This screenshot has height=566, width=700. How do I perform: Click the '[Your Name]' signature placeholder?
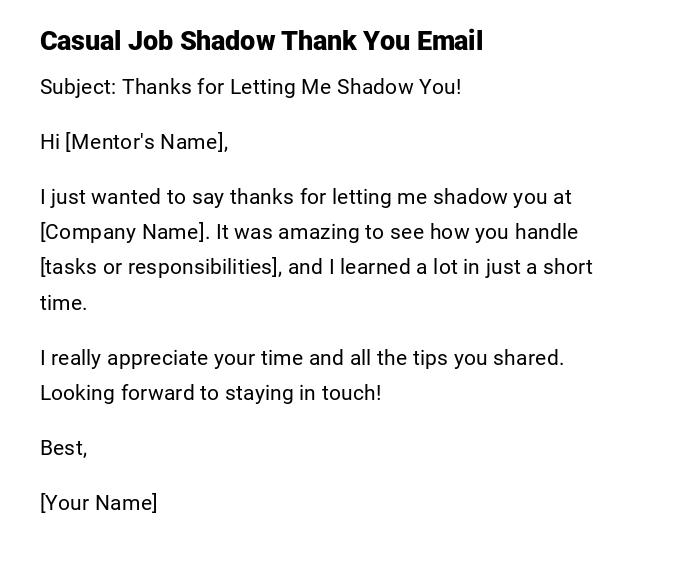point(98,503)
